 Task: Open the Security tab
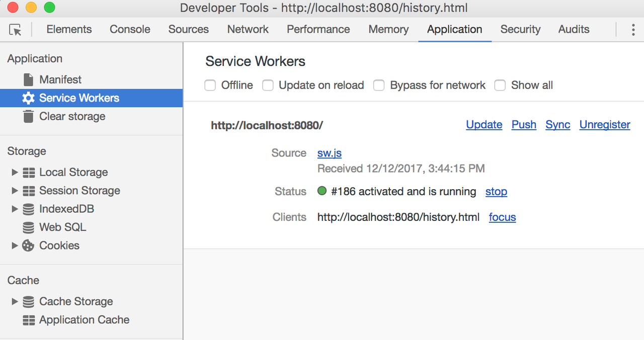click(520, 29)
